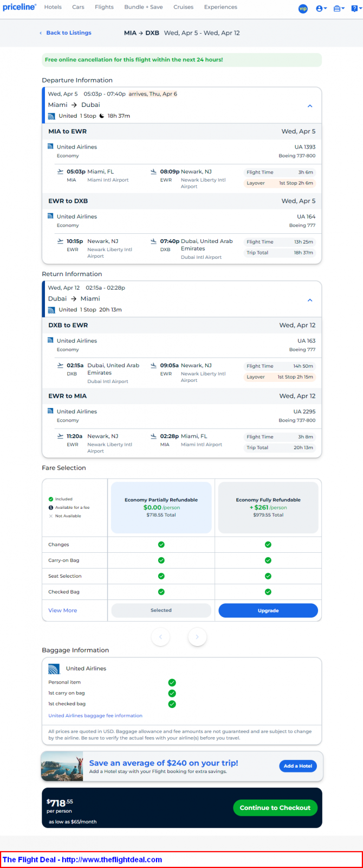Click United logo in Baggage Information

pos(54,669)
